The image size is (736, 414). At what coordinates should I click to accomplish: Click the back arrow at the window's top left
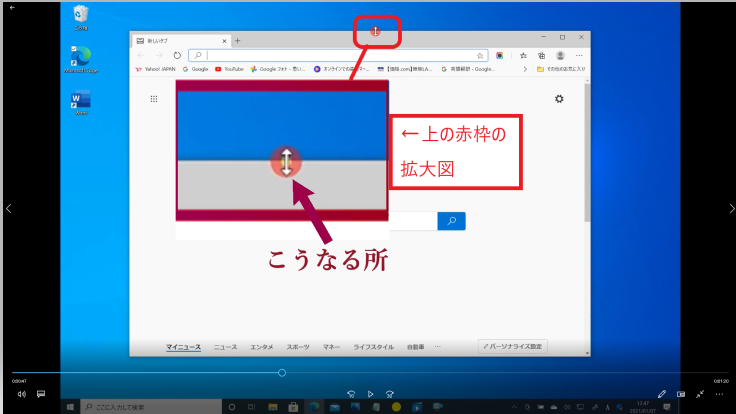12,7
